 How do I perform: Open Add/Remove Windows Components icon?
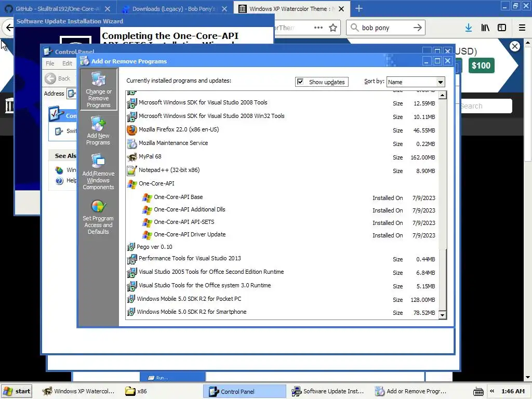click(x=98, y=171)
